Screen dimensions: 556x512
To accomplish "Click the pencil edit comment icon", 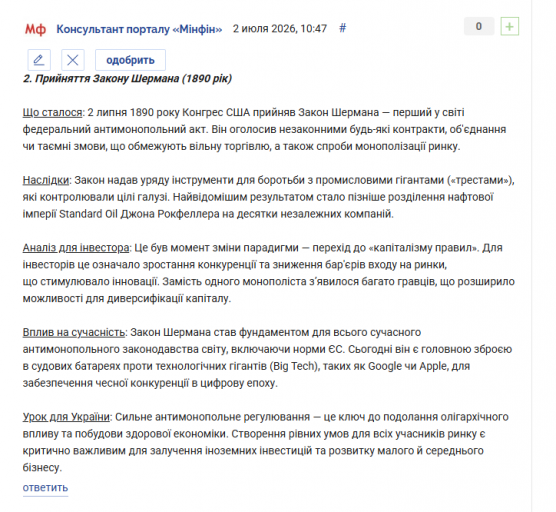I will point(39,60).
